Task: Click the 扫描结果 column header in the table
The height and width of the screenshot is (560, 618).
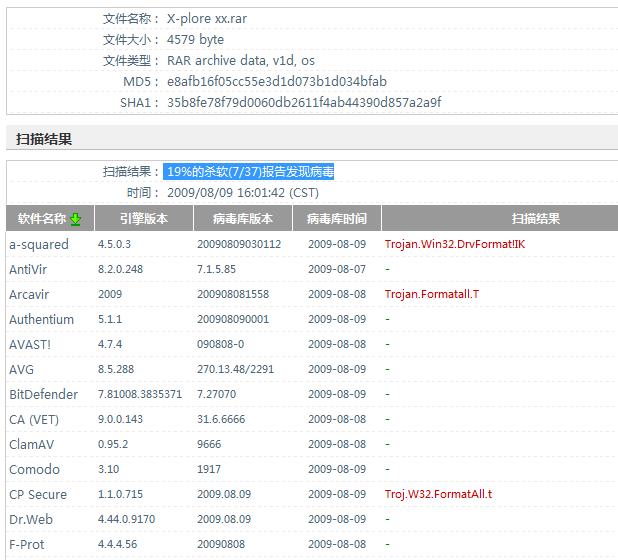Action: [x=535, y=218]
